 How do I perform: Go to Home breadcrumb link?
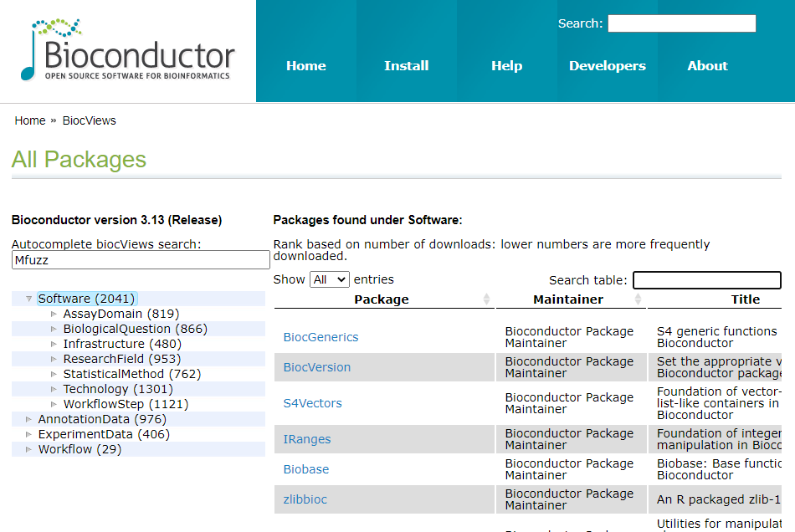[x=30, y=120]
